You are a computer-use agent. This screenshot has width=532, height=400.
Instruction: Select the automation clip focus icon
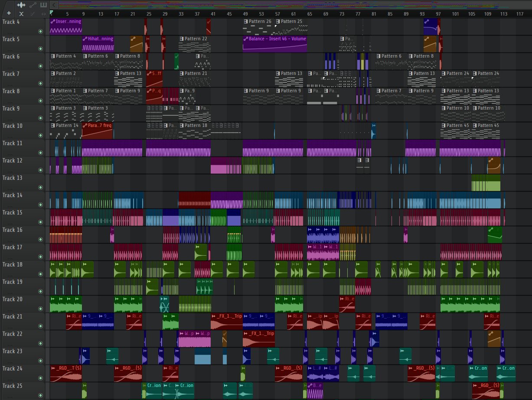pyautogui.click(x=33, y=5)
